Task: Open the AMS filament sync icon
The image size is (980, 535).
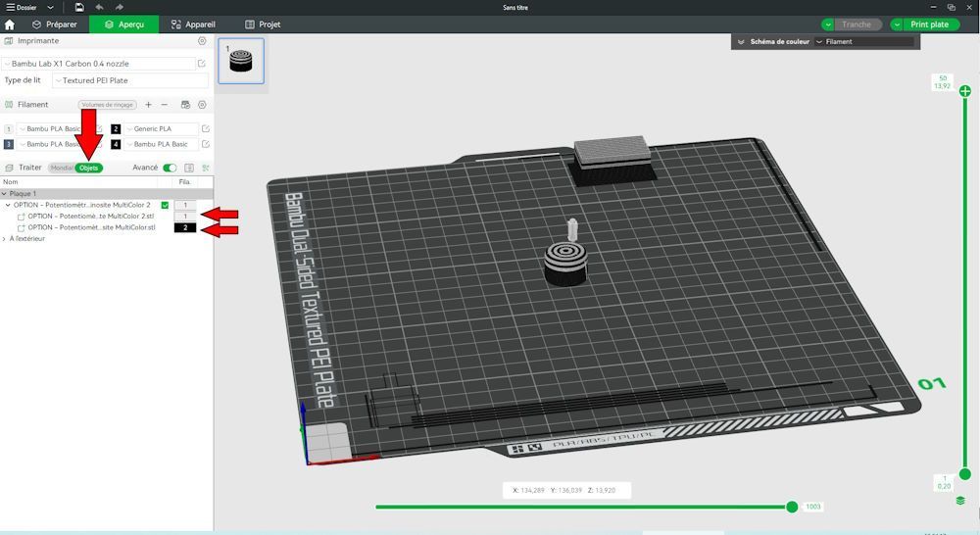Action: coord(185,105)
